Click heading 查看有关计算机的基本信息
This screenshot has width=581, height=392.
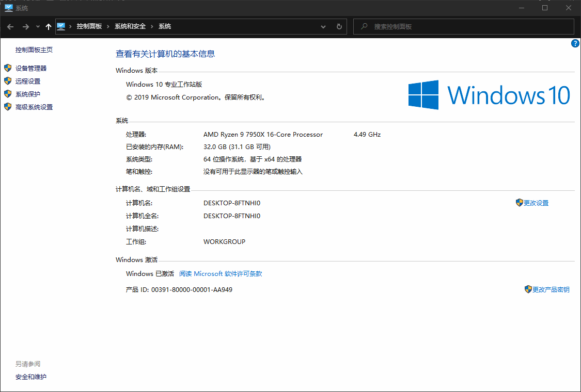pos(165,54)
